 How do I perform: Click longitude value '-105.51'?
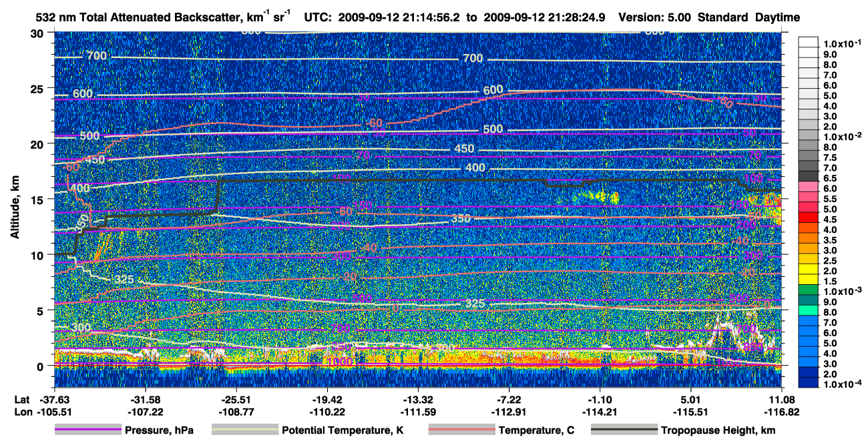pos(55,412)
